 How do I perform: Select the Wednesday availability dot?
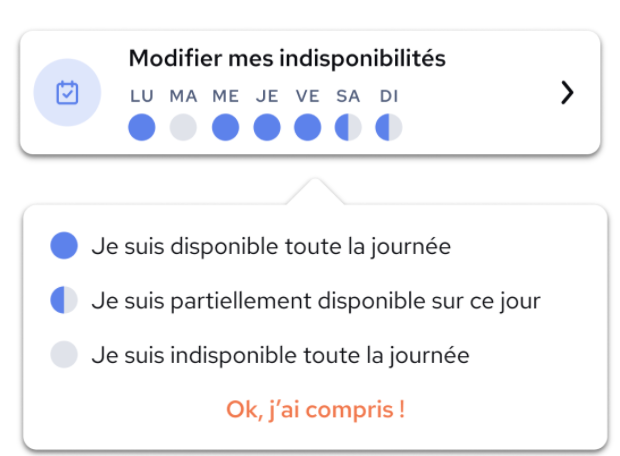click(x=225, y=127)
